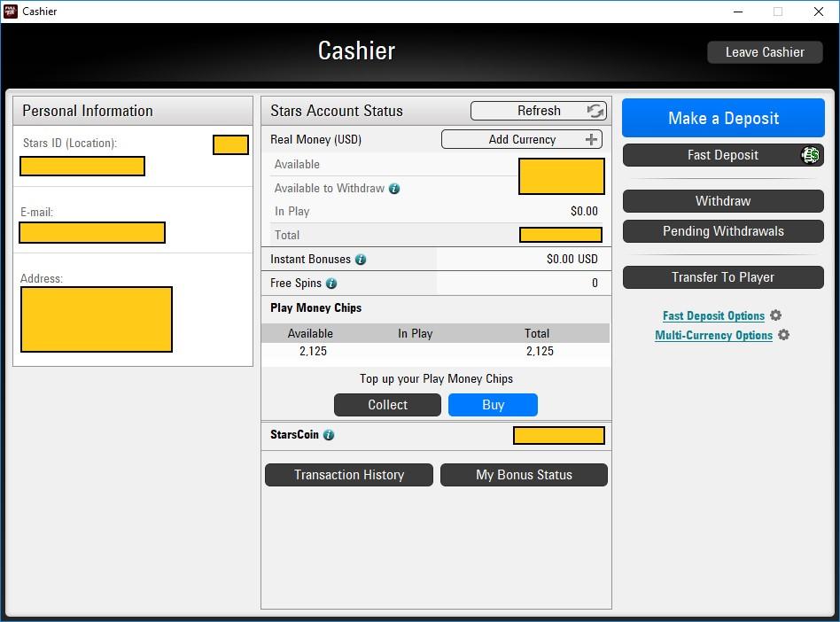Click the In Play column header under Play Money

click(x=416, y=334)
